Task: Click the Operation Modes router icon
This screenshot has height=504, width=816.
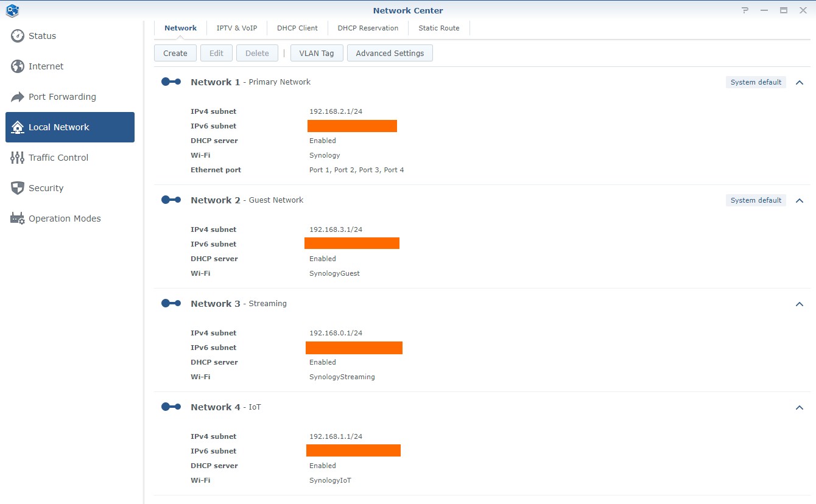Action: tap(18, 219)
